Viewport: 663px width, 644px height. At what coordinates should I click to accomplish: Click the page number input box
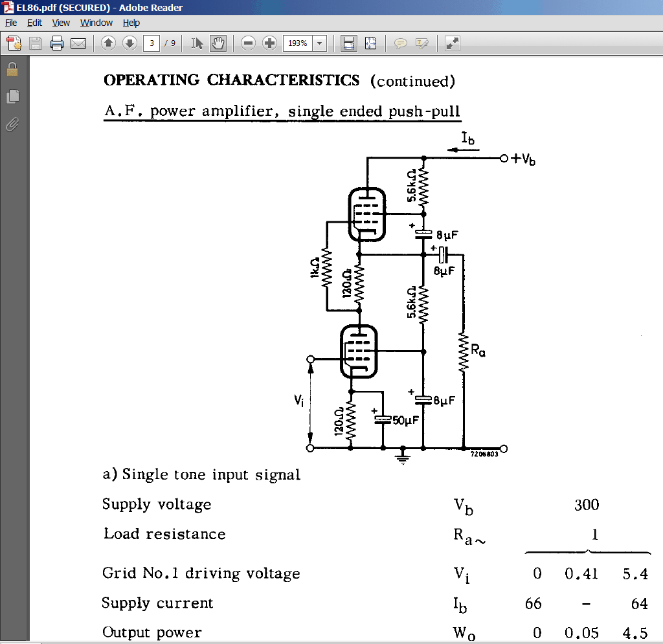(x=152, y=43)
